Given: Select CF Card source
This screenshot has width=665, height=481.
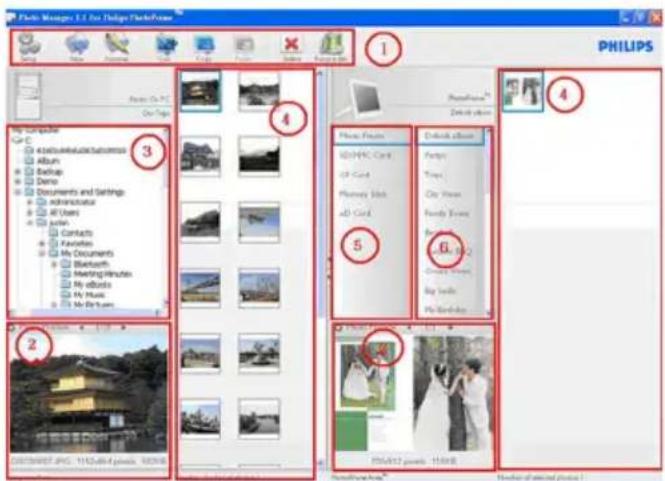Looking at the screenshot, I should [x=355, y=175].
